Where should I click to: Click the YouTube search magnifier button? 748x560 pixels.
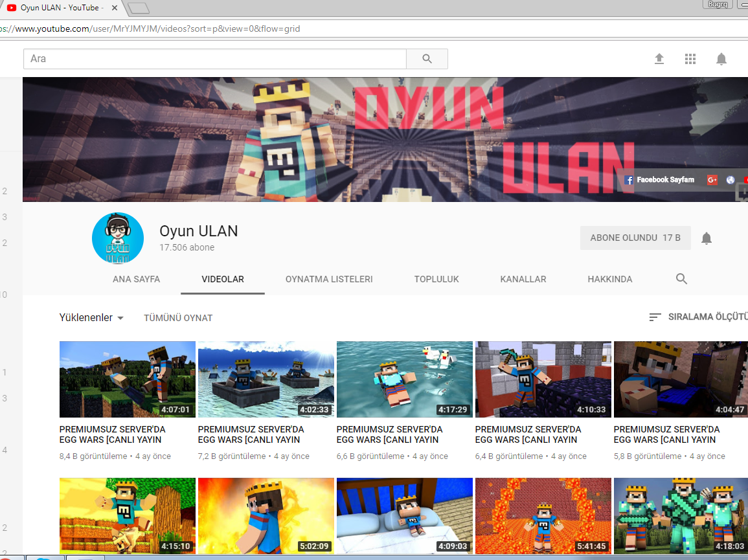point(427,59)
